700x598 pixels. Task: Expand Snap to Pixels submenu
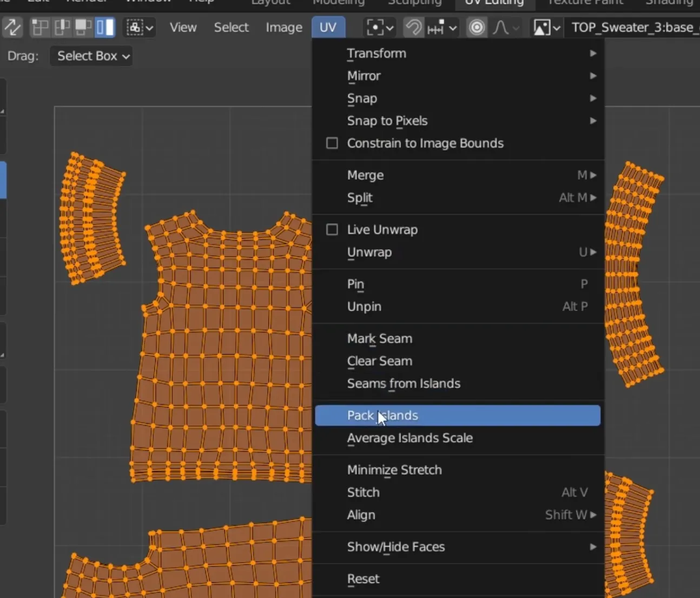(458, 121)
